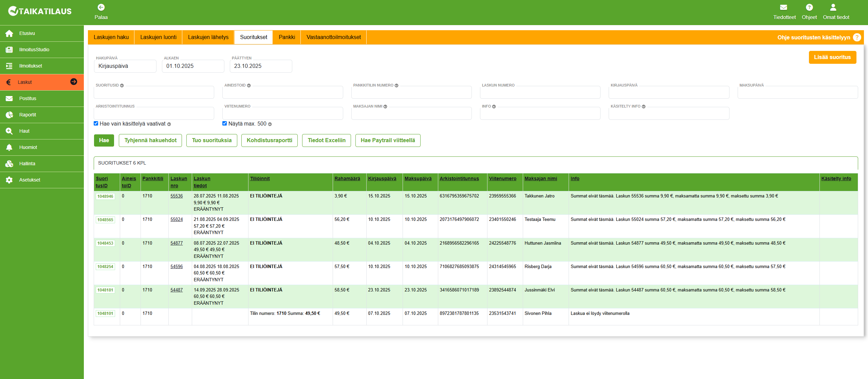868x379 pixels.
Task: Click the Viitenumero input field
Action: coord(282,114)
